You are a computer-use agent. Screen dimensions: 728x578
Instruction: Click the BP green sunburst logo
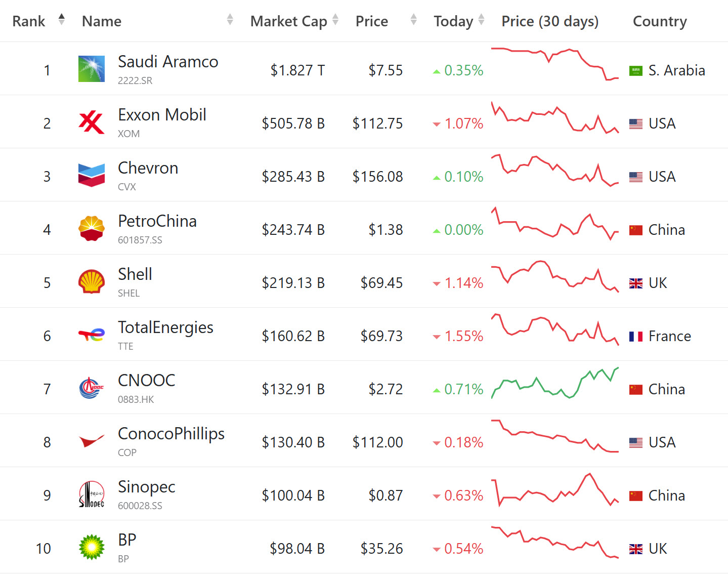[x=92, y=547]
